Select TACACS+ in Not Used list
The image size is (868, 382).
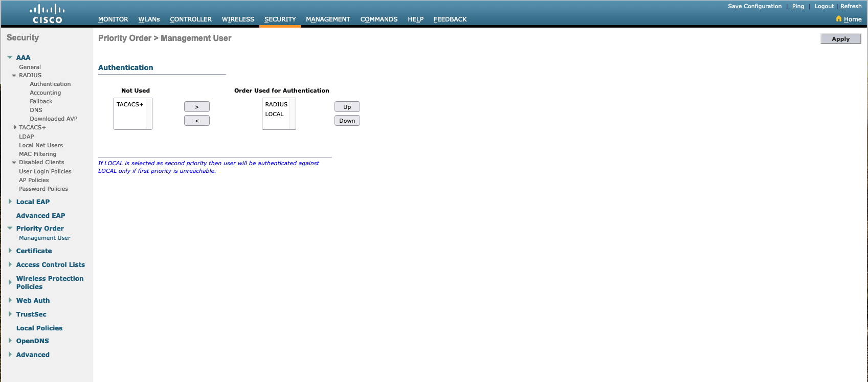coord(130,104)
